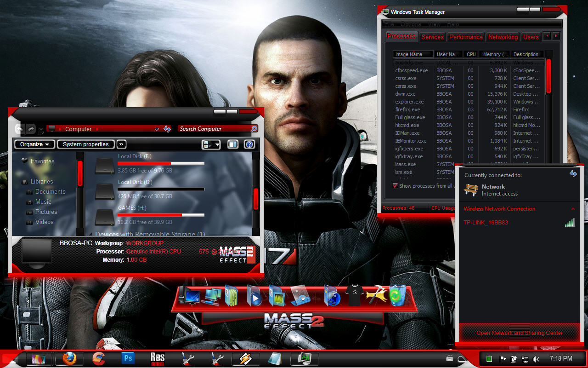Open the Documents folder dock icon

(x=232, y=296)
